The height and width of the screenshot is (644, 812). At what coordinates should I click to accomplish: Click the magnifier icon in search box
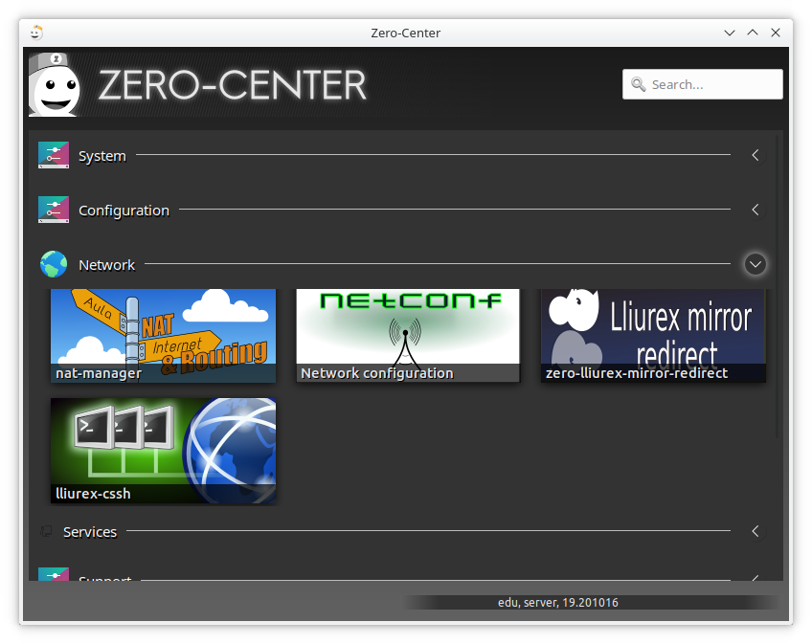(639, 84)
